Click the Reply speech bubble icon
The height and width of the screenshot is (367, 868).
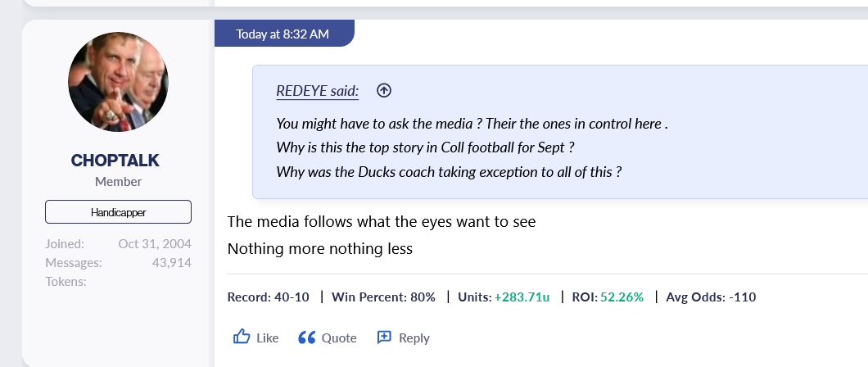[384, 338]
